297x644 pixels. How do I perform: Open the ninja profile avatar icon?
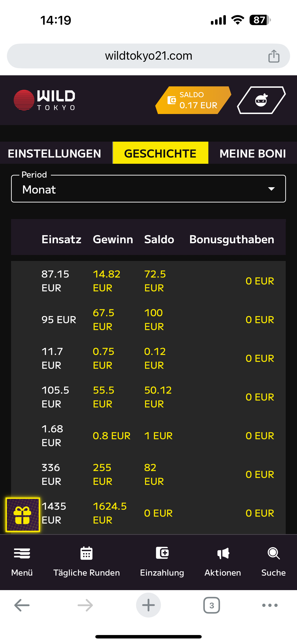(261, 100)
